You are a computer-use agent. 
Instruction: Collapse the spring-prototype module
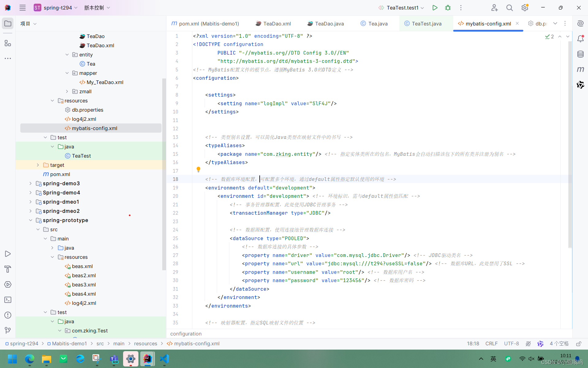pos(30,220)
